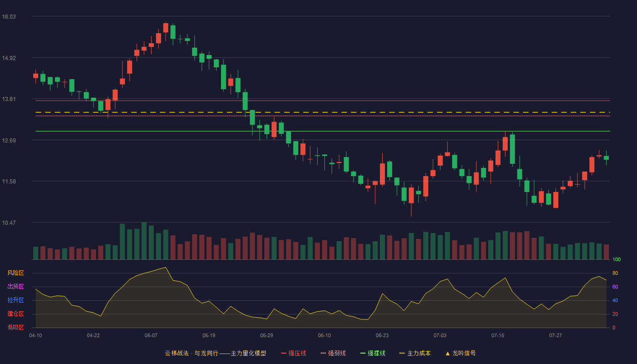The height and width of the screenshot is (364, 637).
Task: Toggle the 强压线 legend entry
Action: pos(293,353)
